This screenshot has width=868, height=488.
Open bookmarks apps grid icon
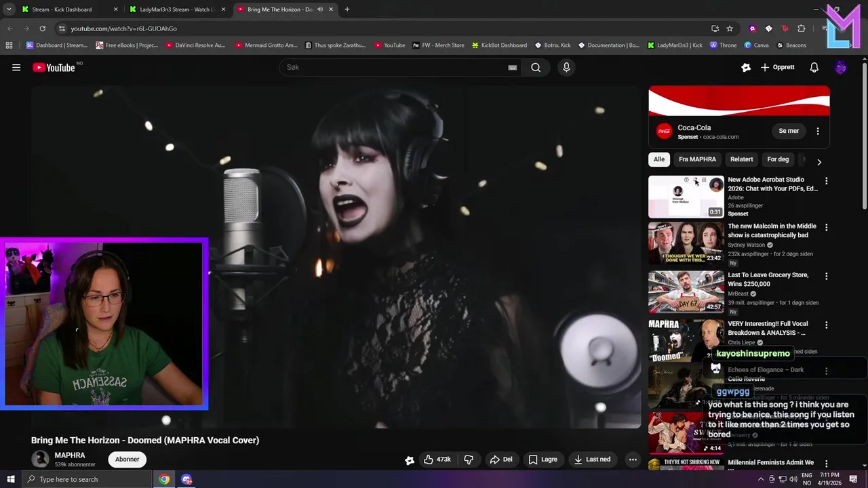[x=9, y=45]
